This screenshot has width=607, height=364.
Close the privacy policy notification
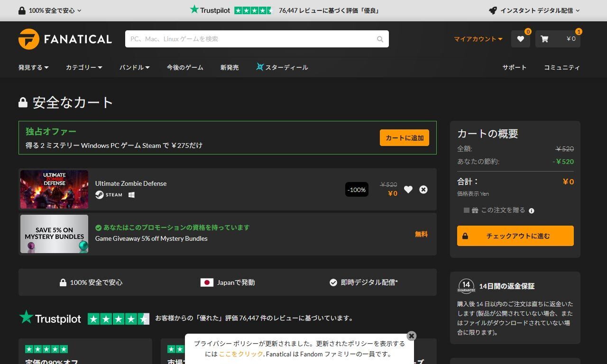tap(412, 336)
